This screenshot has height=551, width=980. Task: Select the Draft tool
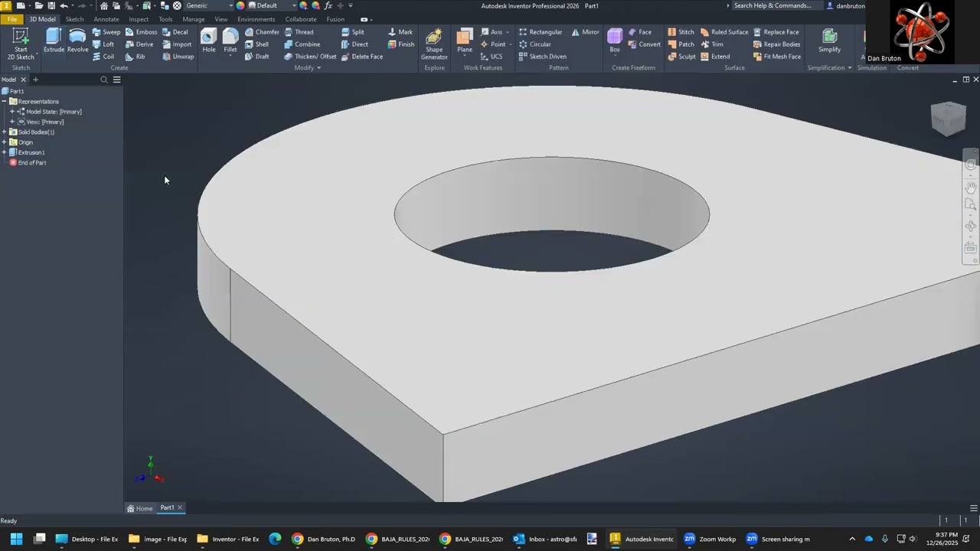pyautogui.click(x=256, y=57)
